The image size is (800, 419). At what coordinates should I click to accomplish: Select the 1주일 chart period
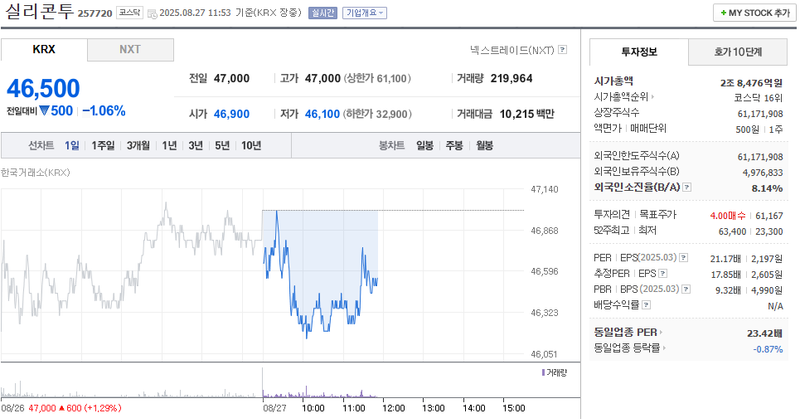pyautogui.click(x=103, y=145)
